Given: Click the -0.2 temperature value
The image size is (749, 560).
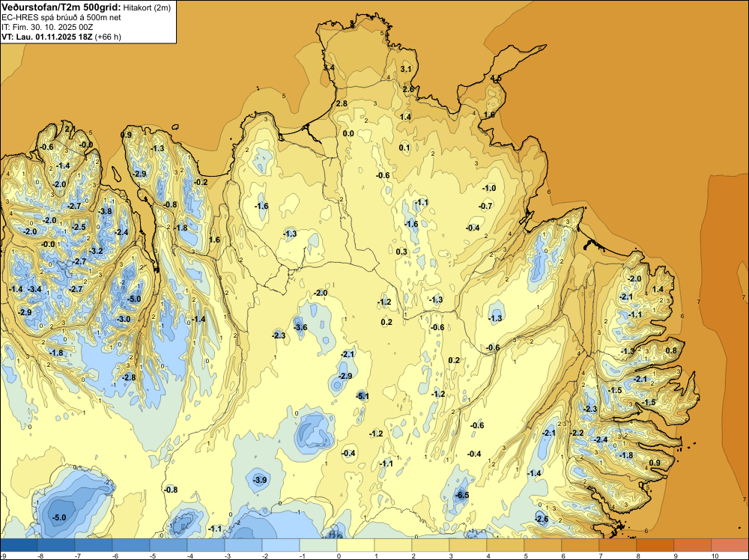Looking at the screenshot, I should click(x=201, y=182).
